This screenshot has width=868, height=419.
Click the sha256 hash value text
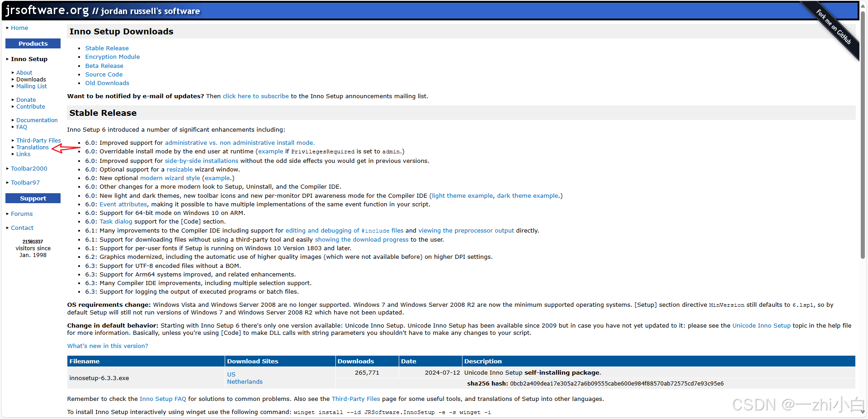click(617, 384)
